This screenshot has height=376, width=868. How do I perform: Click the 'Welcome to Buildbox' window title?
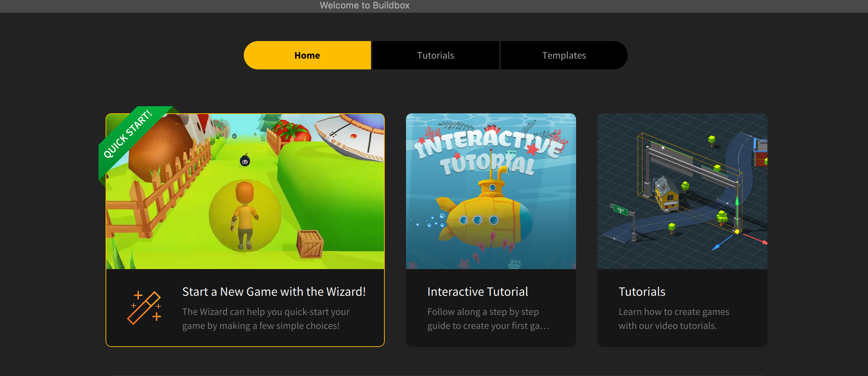tap(365, 5)
